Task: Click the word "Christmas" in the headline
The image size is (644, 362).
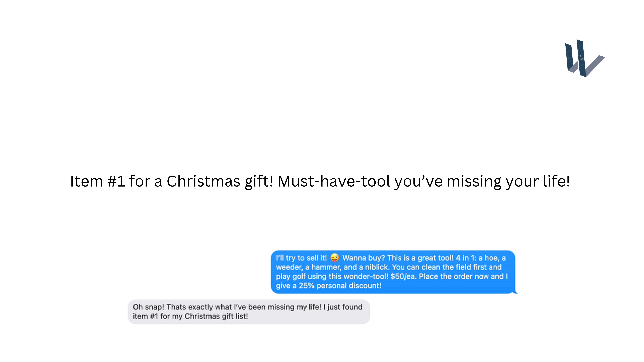Action: (x=204, y=181)
